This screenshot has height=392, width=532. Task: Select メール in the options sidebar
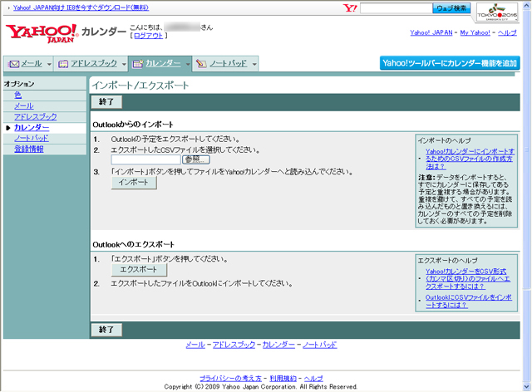tap(24, 106)
